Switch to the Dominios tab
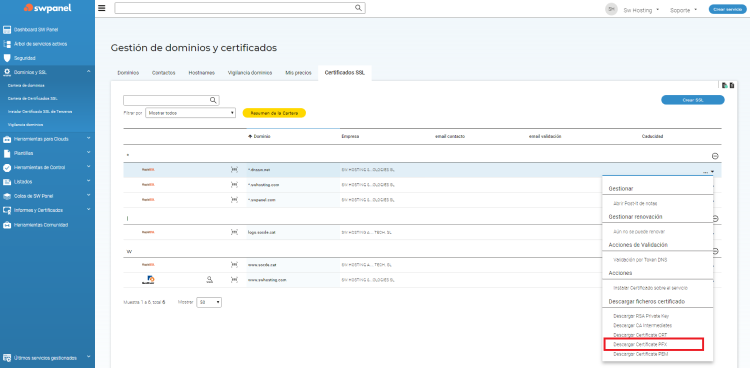 [x=128, y=73]
